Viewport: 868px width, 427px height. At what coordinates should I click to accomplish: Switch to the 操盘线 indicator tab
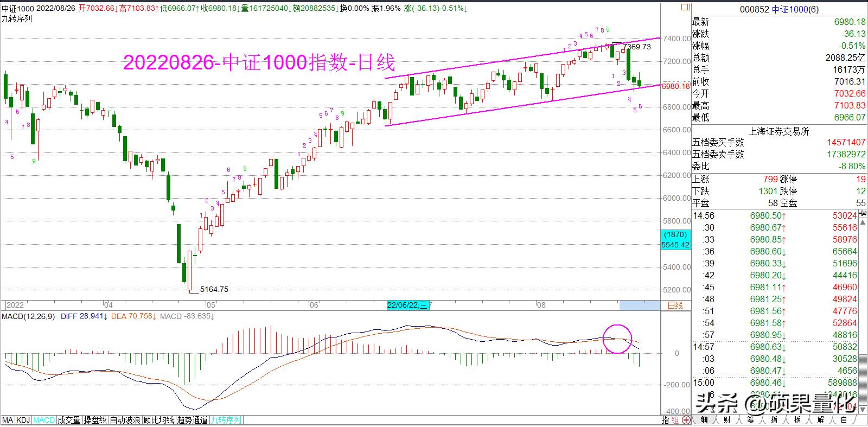tap(95, 420)
